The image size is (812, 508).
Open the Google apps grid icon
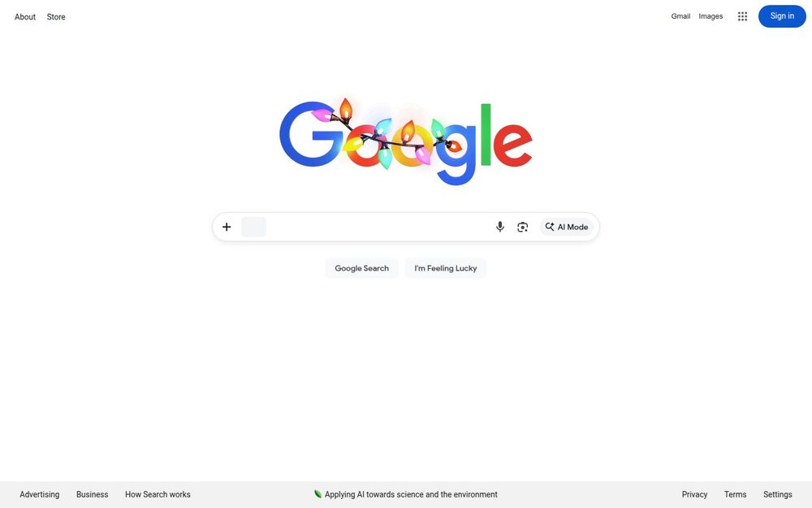742,16
